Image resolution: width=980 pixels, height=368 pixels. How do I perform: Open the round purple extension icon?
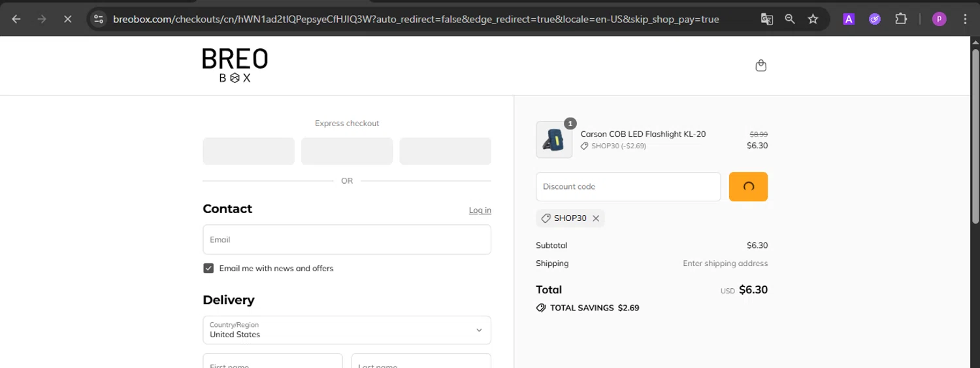click(x=875, y=19)
